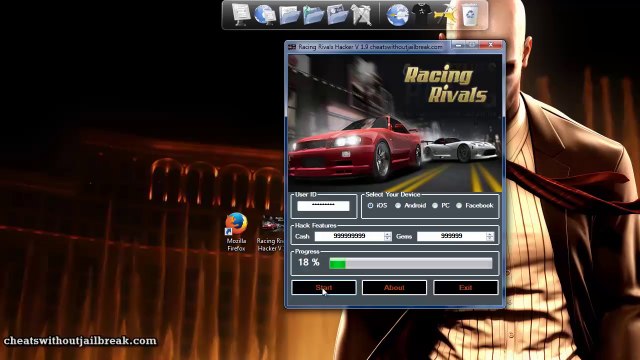
Task: Open the Recycle Bin in dock
Action: tap(470, 15)
